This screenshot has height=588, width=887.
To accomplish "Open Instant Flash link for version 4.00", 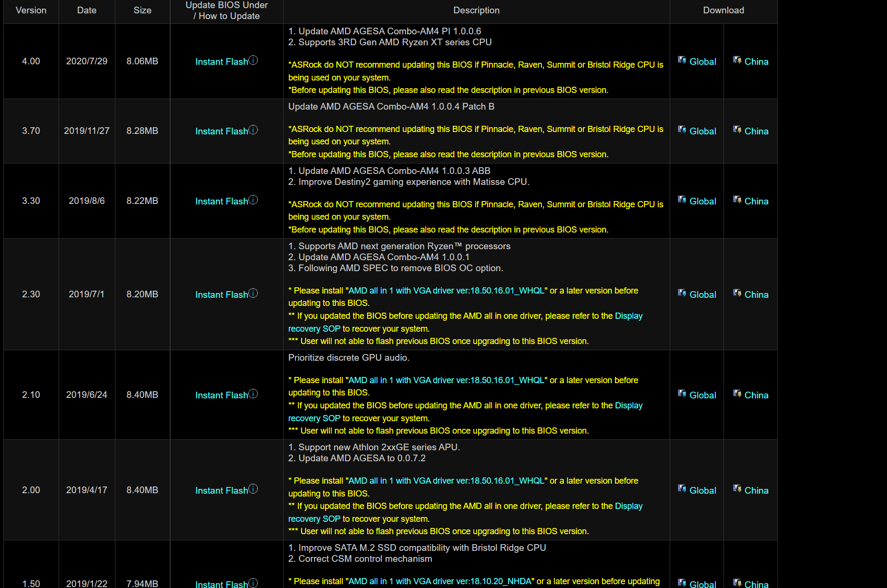I will pyautogui.click(x=222, y=61).
